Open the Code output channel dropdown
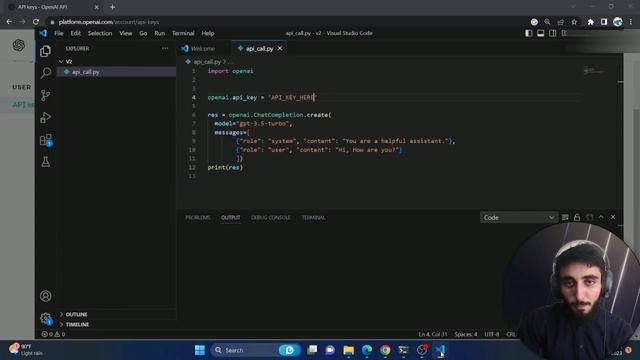The image size is (640, 360). click(x=518, y=218)
